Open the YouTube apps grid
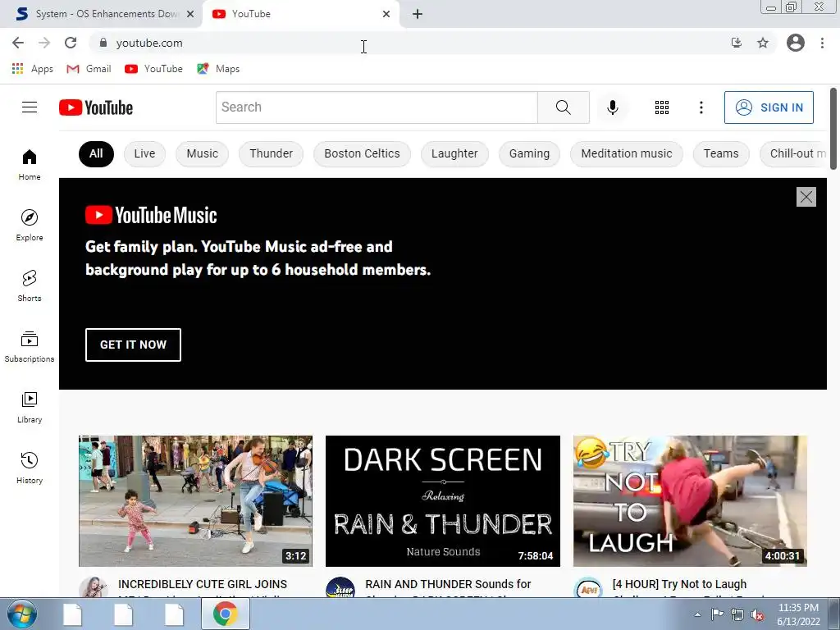The height and width of the screenshot is (630, 840). (x=662, y=107)
